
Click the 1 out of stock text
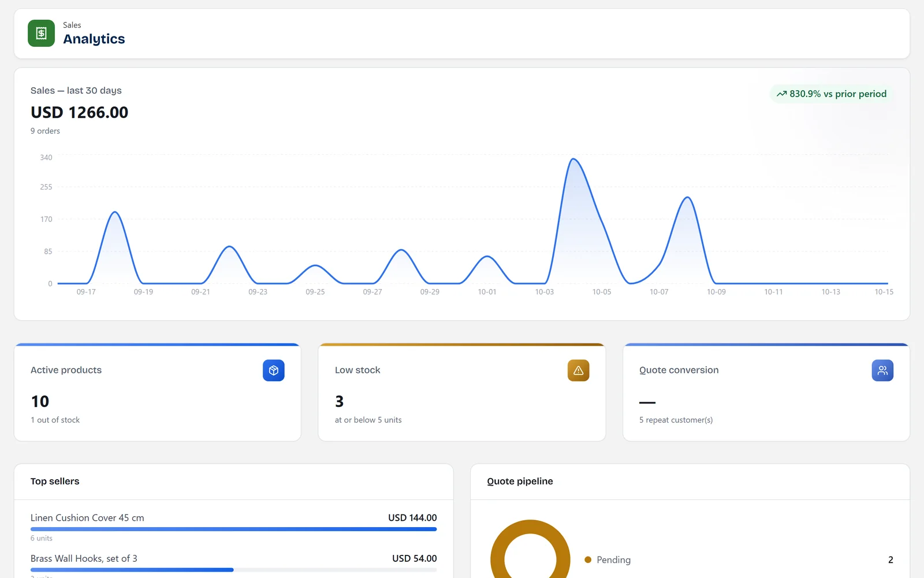click(x=55, y=420)
